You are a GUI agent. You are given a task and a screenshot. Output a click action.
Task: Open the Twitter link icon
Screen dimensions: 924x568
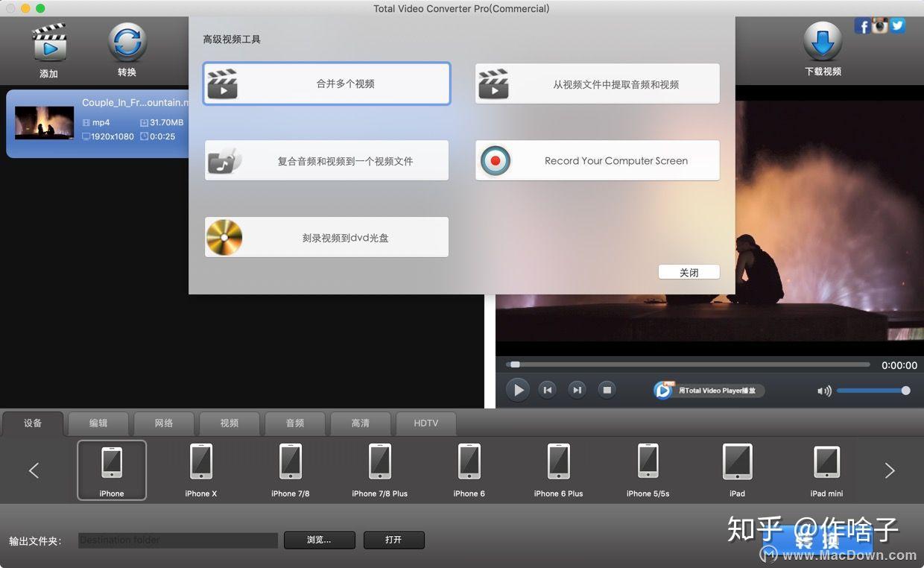(x=898, y=25)
